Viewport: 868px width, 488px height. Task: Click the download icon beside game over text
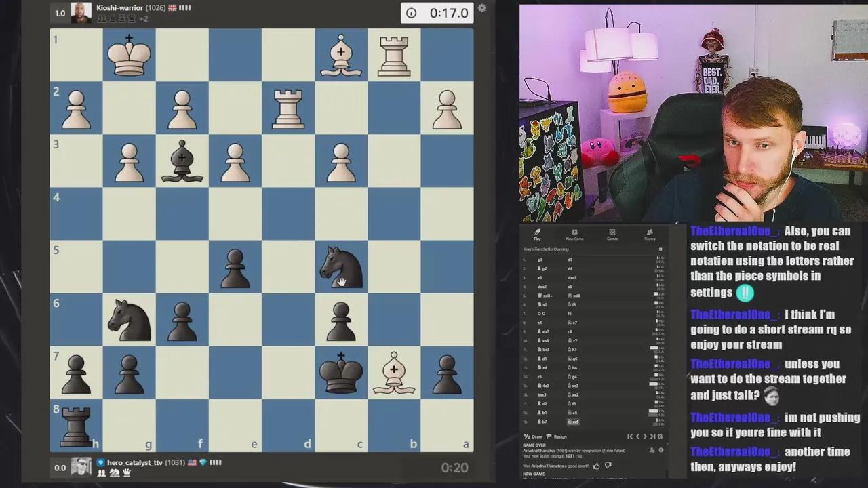pyautogui.click(x=652, y=450)
